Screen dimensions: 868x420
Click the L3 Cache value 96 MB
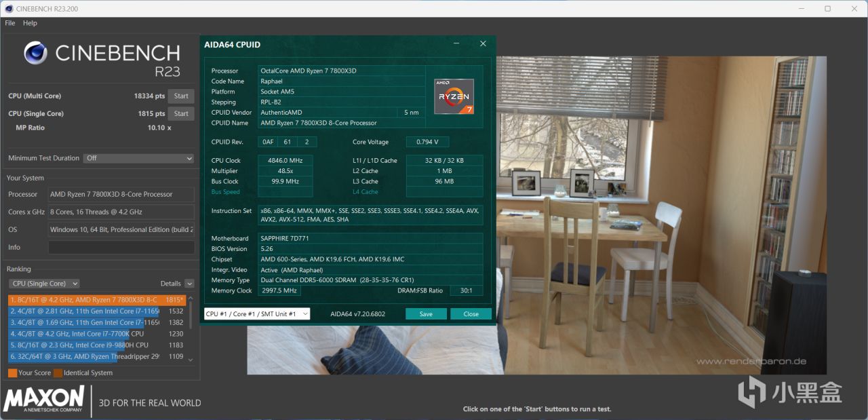(445, 181)
